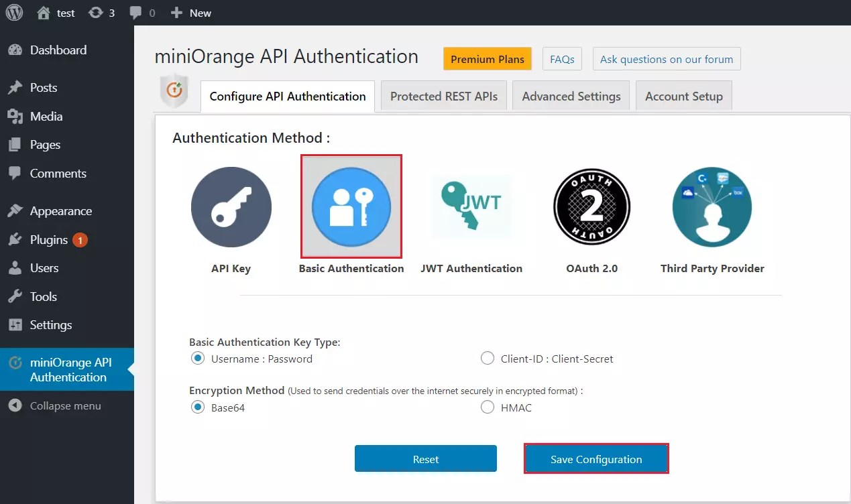This screenshot has height=504, width=851.
Task: Click the Comments sidebar bubble icon
Action: pos(15,174)
